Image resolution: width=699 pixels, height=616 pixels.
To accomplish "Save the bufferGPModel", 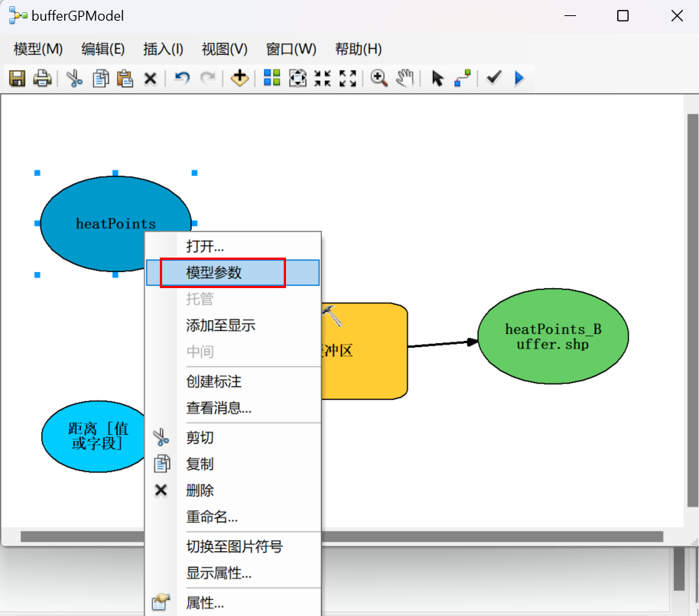I will (16, 78).
